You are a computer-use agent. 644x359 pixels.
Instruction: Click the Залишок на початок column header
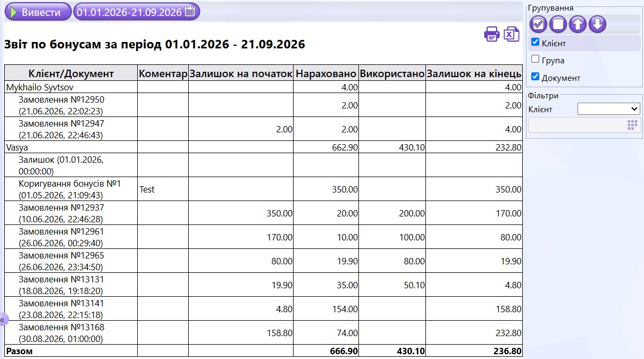[x=241, y=73]
